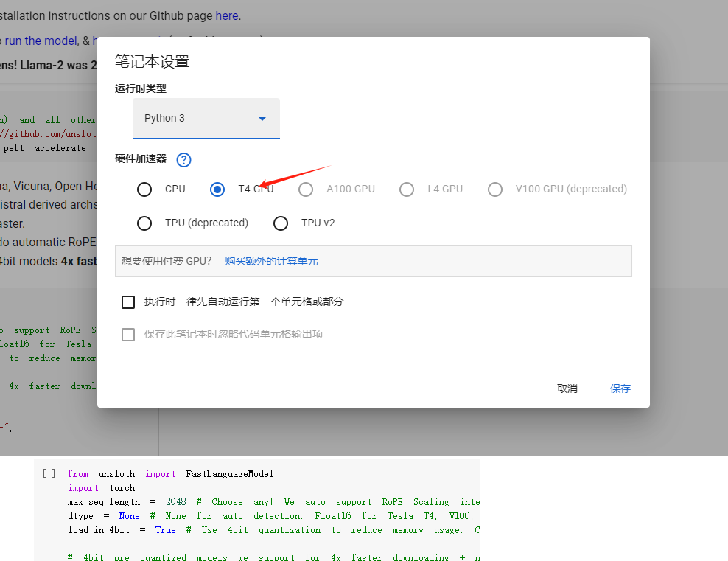Viewport: 728px width, 561px height.
Task: Open the 'run the model' link
Action: pos(41,41)
